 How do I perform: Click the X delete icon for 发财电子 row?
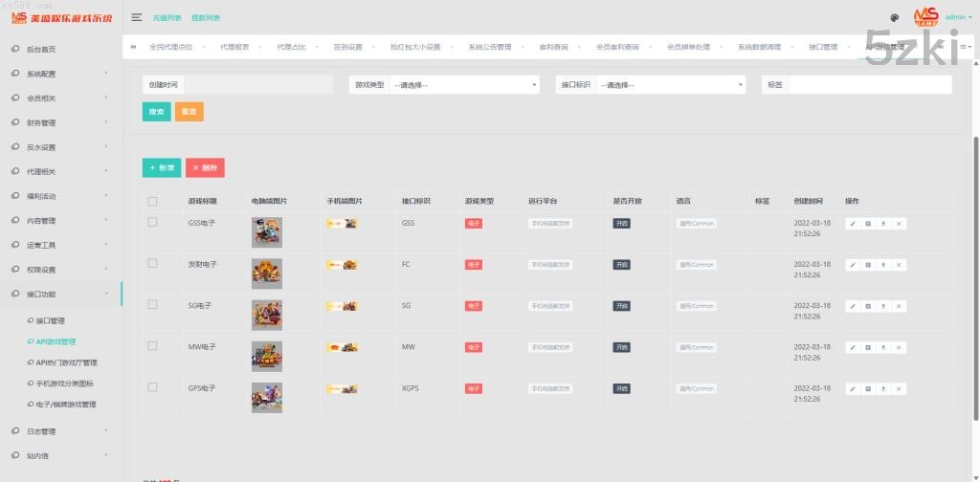(x=899, y=265)
